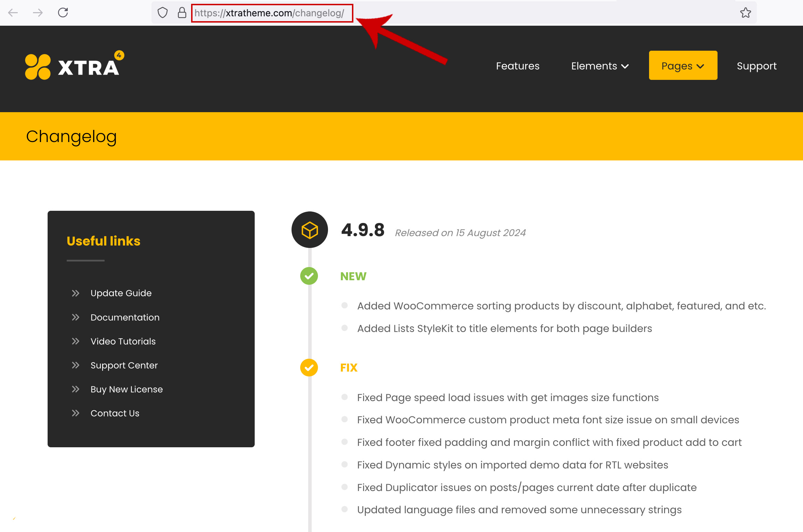
Task: Reload the page with refresh icon
Action: 63,13
